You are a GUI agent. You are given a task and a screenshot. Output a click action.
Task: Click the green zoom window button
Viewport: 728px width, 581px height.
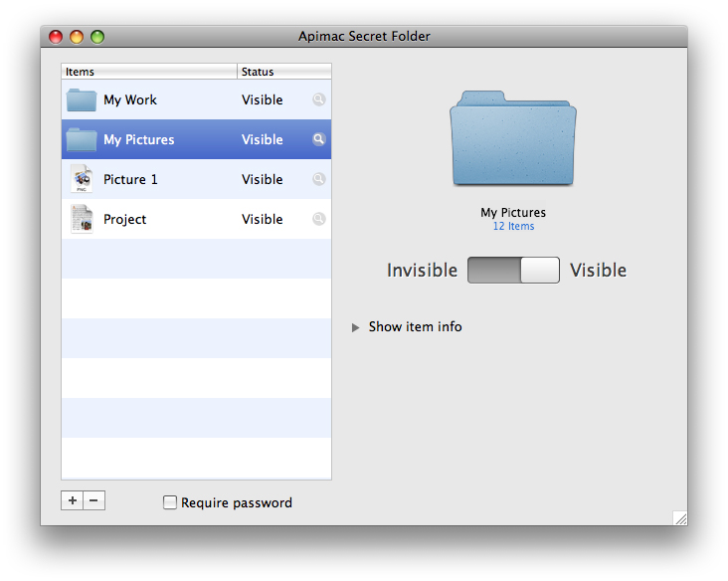[x=97, y=37]
